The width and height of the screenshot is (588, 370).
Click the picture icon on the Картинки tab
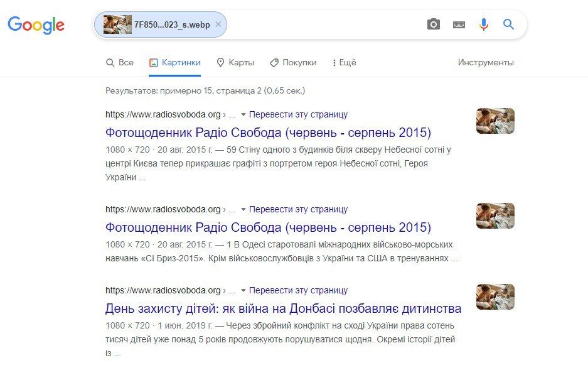coord(152,62)
